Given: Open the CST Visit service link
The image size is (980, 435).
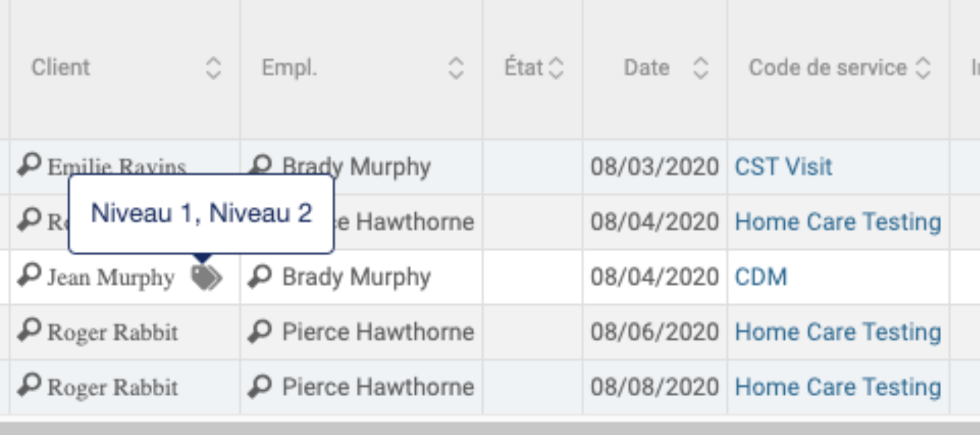Looking at the screenshot, I should point(783,167).
